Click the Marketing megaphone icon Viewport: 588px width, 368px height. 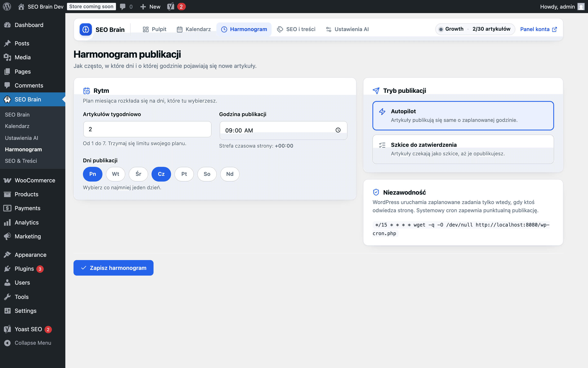[x=7, y=236]
